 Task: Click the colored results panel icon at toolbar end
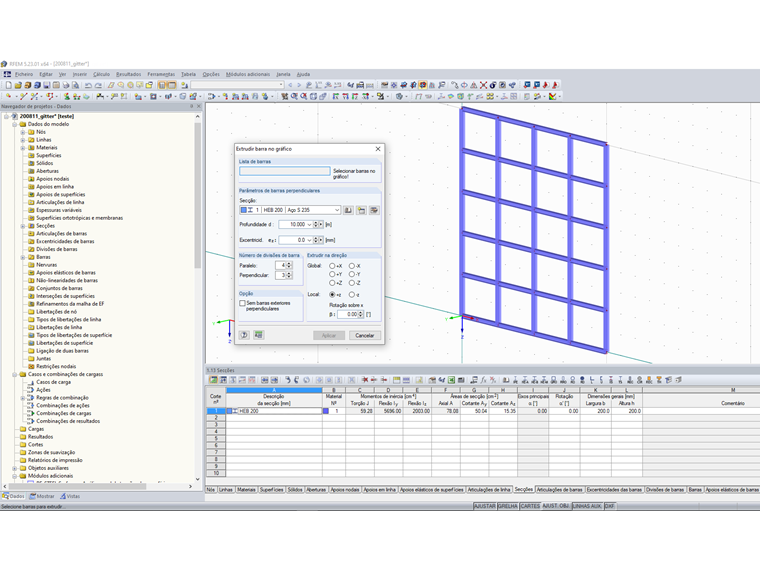[553, 96]
